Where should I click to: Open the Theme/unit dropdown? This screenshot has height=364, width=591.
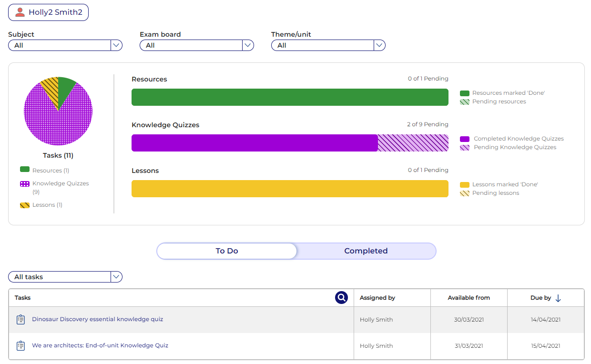click(x=379, y=45)
